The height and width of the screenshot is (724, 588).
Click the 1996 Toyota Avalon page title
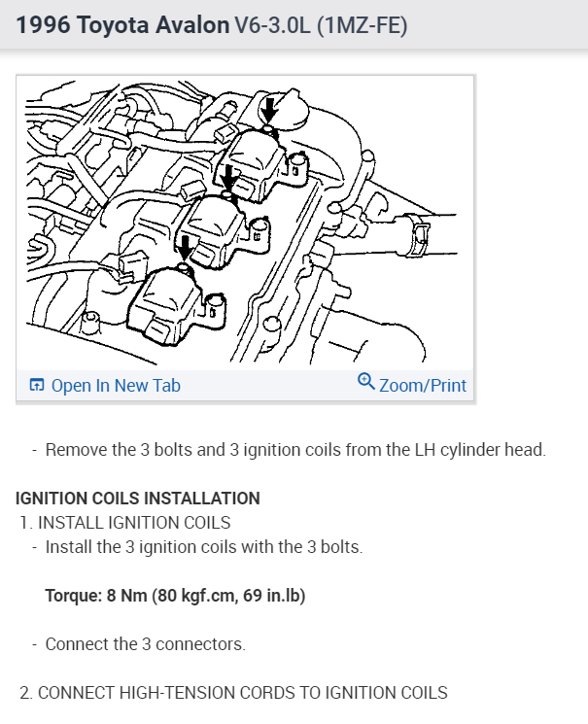(x=122, y=24)
